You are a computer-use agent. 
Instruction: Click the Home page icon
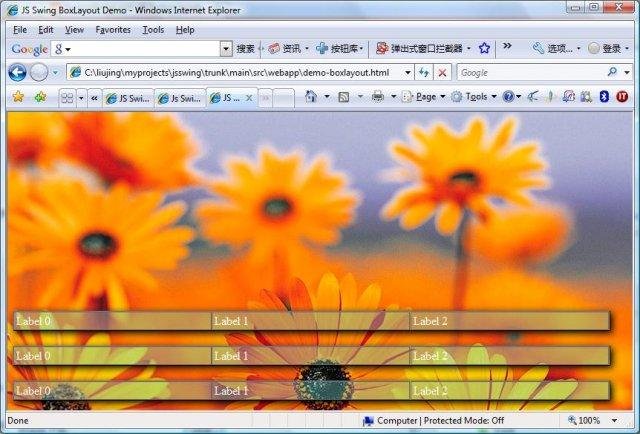pyautogui.click(x=311, y=97)
